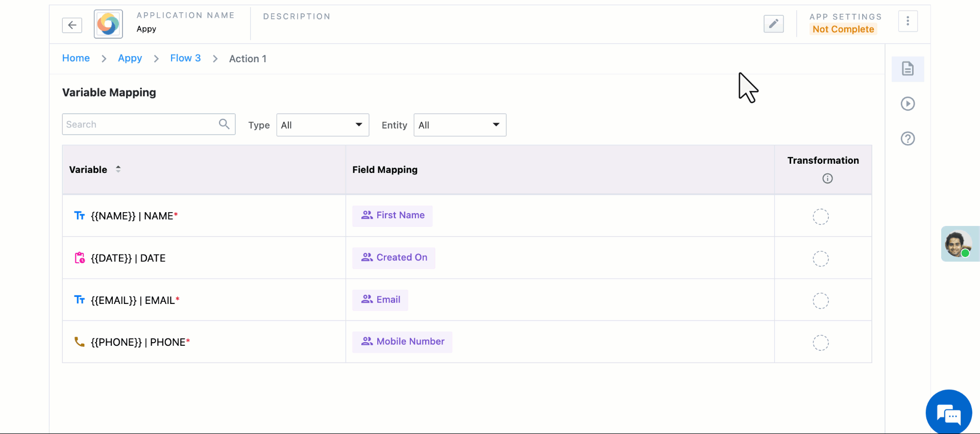
Task: Open the document panel icon in sidebar
Action: [x=908, y=69]
